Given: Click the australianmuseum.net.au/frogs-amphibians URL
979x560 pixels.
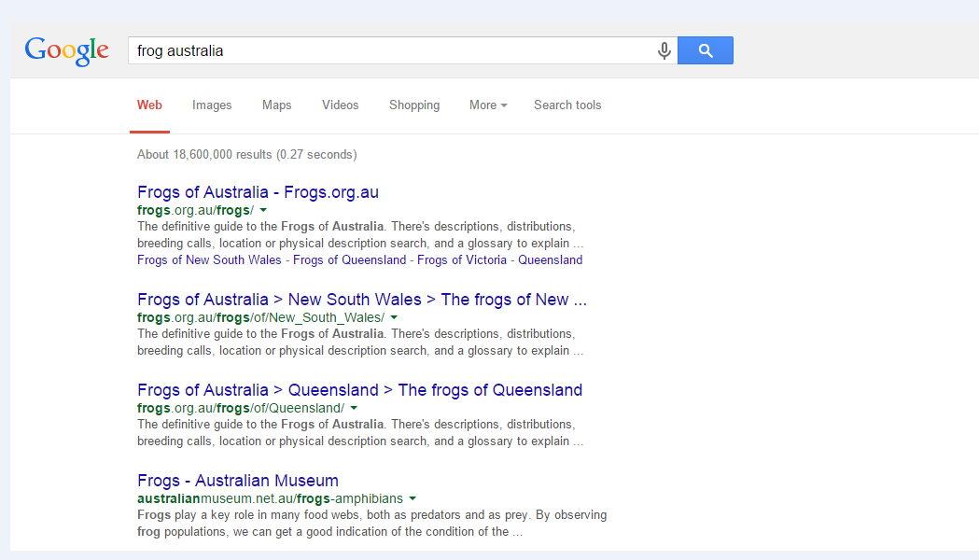Looking at the screenshot, I should coord(271,498).
